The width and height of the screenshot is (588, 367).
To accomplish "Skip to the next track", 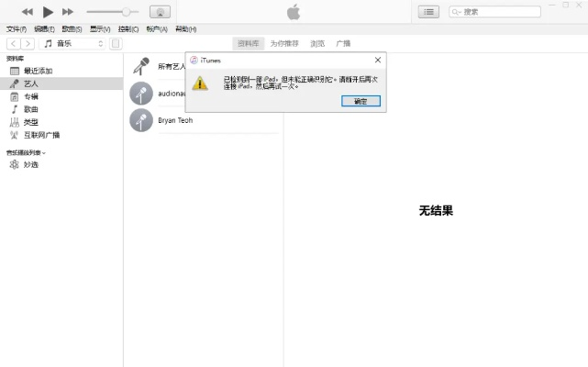I will click(69, 12).
